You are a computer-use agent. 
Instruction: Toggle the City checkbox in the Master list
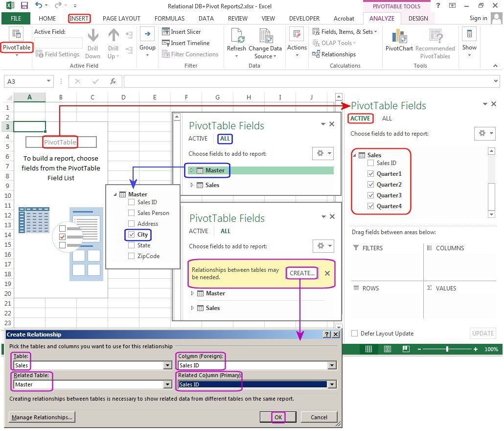pyautogui.click(x=130, y=235)
